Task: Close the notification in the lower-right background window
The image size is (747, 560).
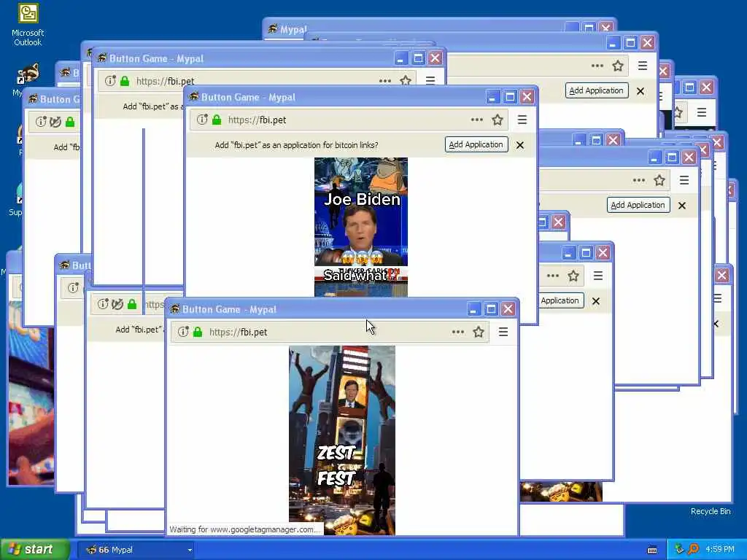Action: coord(596,301)
